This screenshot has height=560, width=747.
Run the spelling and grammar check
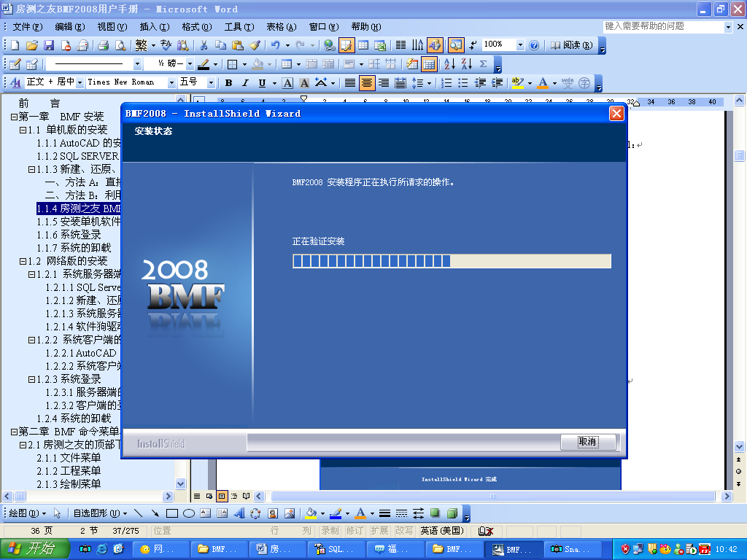pyautogui.click(x=166, y=45)
